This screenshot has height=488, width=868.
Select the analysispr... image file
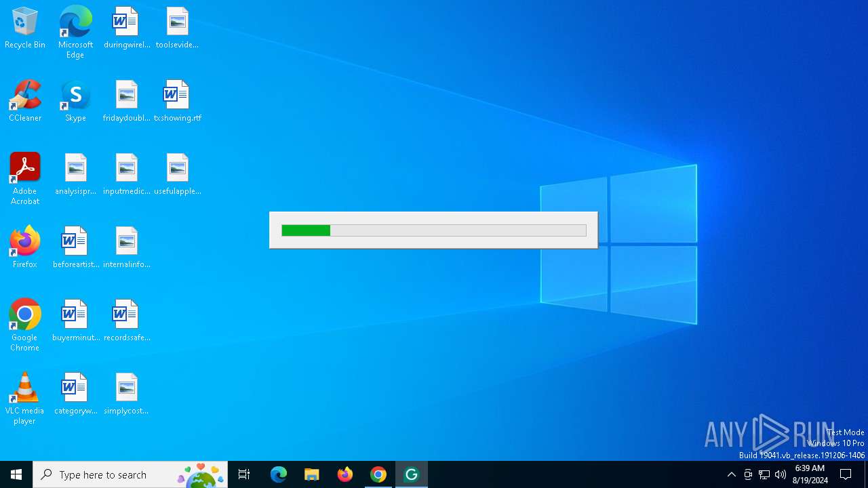(x=75, y=175)
